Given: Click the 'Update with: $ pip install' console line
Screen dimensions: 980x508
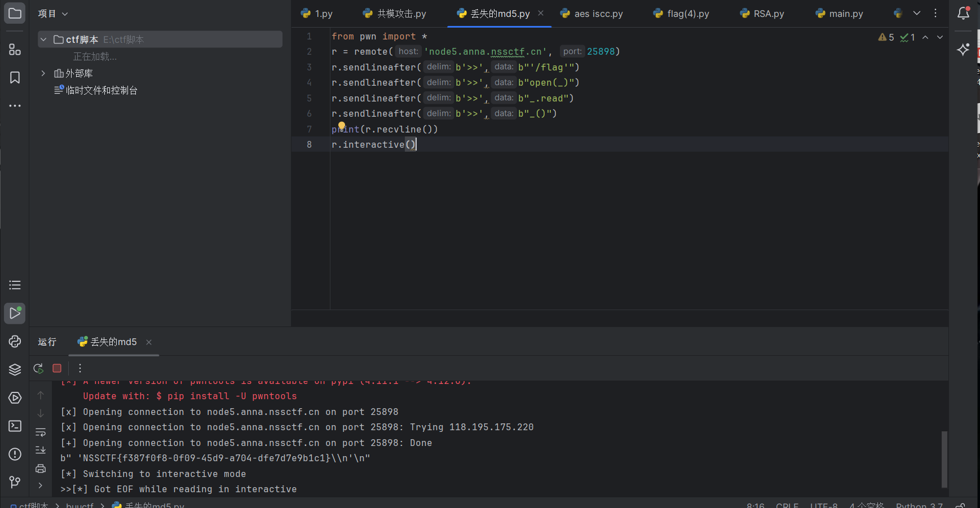Looking at the screenshot, I should tap(190, 396).
